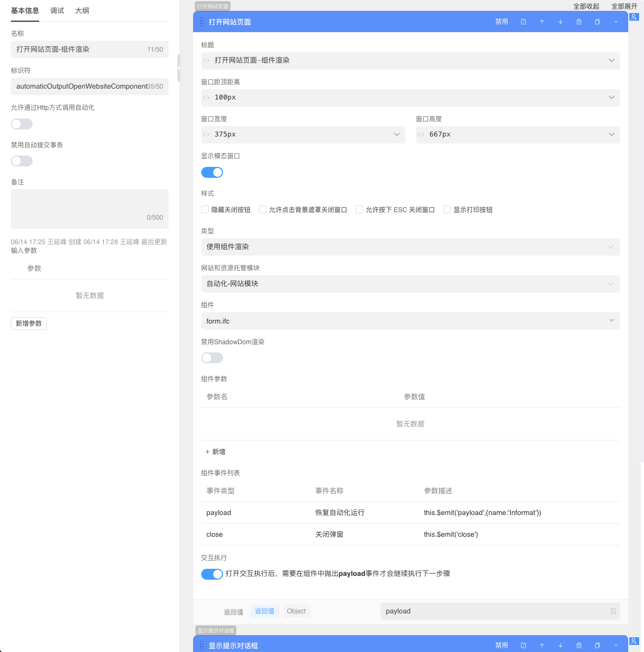Click the 备注 text area

coord(90,209)
